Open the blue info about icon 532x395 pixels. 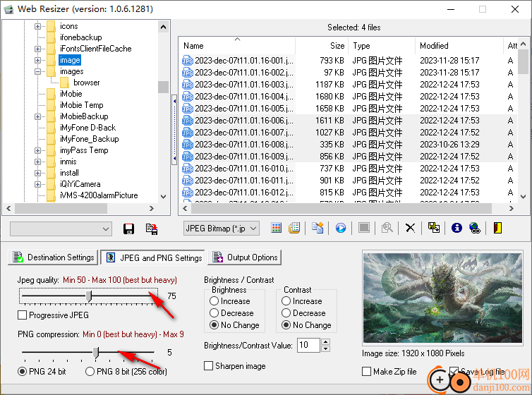click(x=457, y=228)
